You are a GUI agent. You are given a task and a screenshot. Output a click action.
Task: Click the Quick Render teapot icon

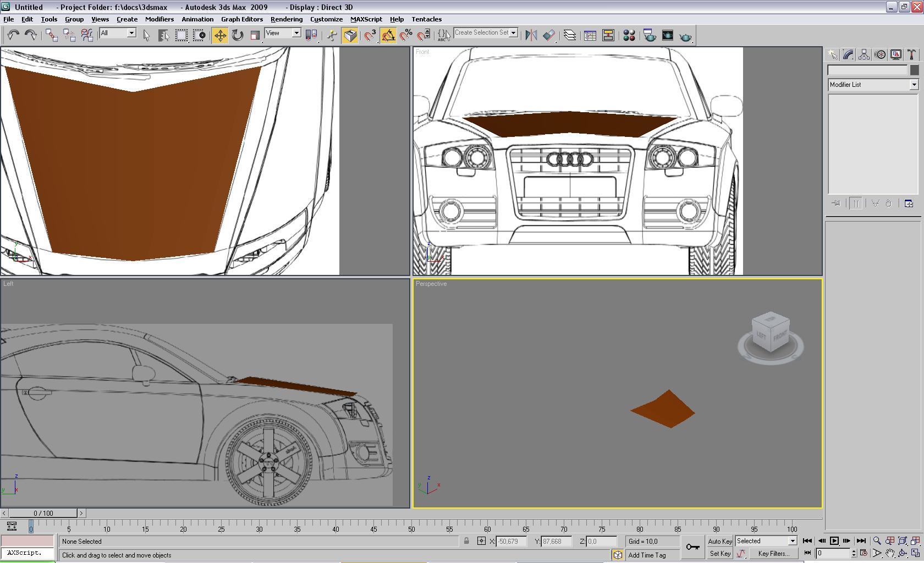(x=685, y=36)
